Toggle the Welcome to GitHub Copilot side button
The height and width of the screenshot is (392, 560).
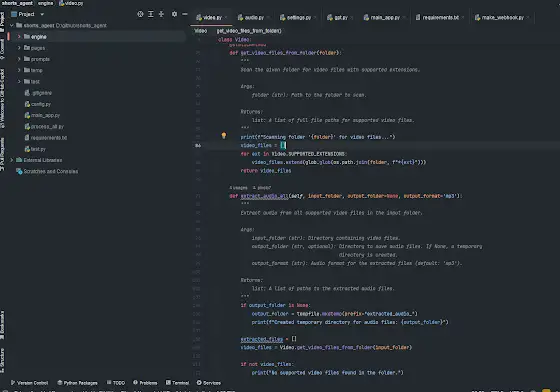pyautogui.click(x=2, y=99)
